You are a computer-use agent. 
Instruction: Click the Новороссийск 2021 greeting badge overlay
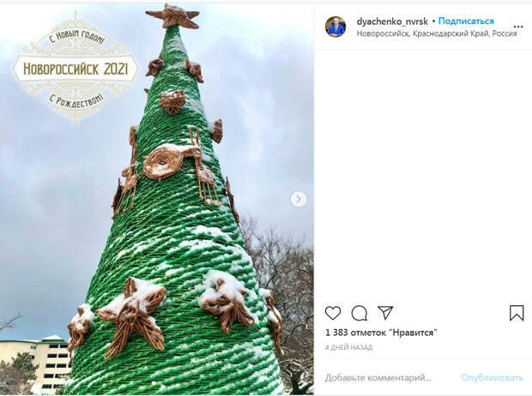coord(76,69)
